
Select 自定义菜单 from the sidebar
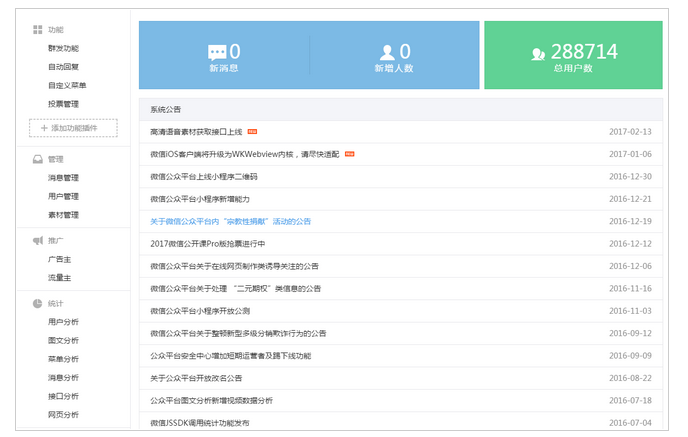click(x=67, y=85)
